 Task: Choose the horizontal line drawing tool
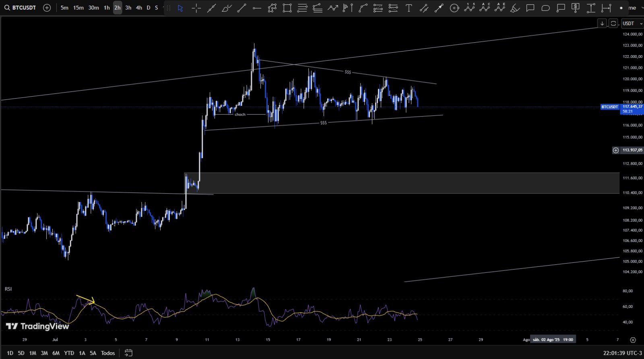tap(257, 8)
